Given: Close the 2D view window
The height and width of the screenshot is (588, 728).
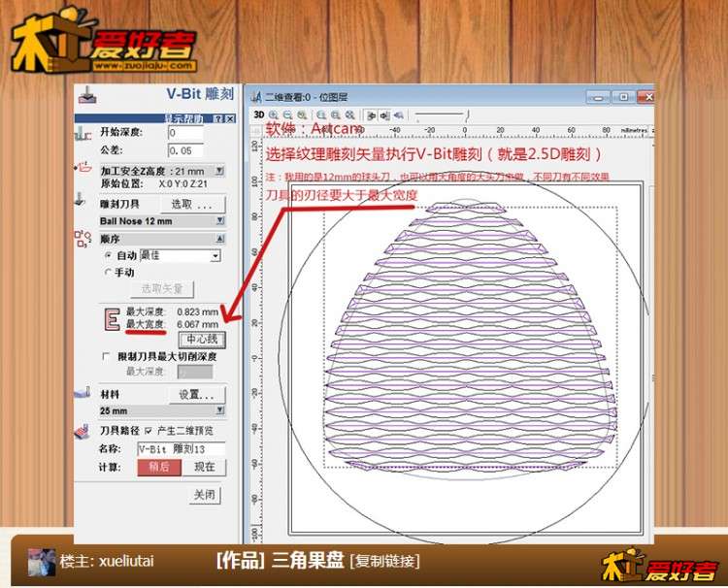Looking at the screenshot, I should [645, 97].
